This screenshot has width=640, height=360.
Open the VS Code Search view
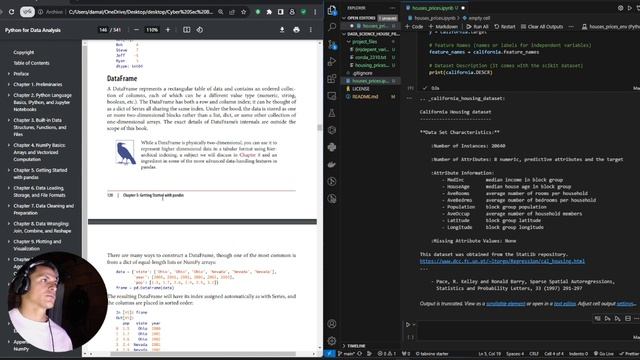click(x=332, y=27)
